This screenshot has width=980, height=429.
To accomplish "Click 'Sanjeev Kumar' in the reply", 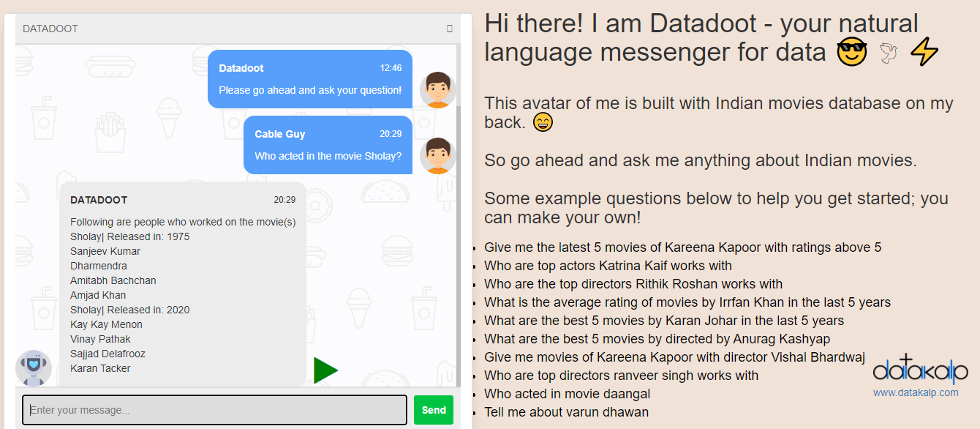I will (x=105, y=251).
